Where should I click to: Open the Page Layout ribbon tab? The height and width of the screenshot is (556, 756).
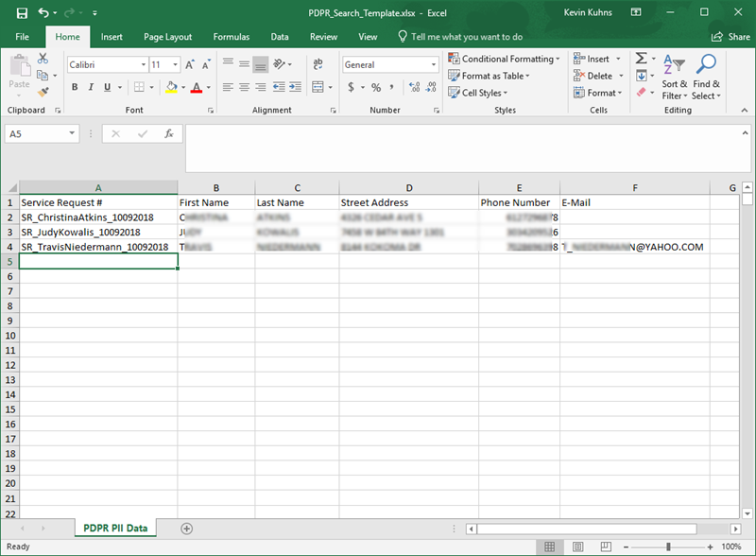(168, 37)
